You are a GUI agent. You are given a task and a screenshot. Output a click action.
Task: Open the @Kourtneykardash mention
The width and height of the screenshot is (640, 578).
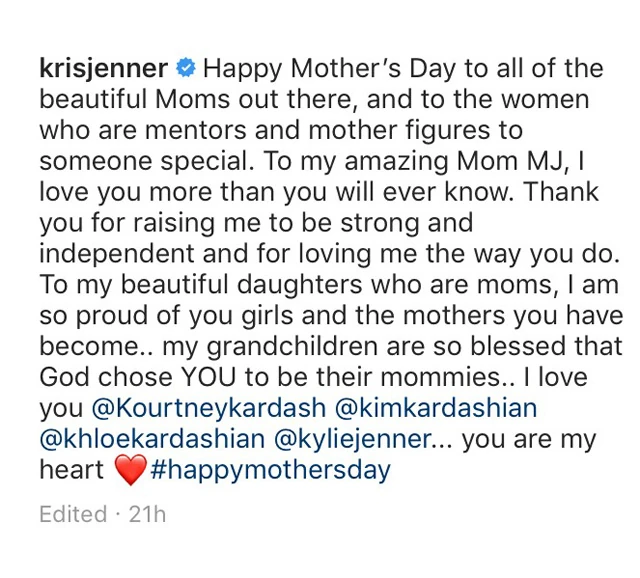(x=205, y=408)
